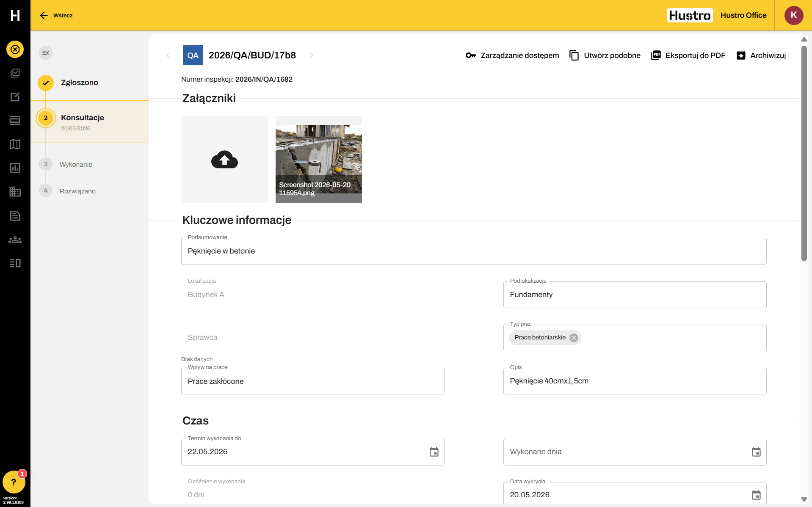Open the building companies sidebar icon
This screenshot has width=812, height=507.
click(15, 192)
